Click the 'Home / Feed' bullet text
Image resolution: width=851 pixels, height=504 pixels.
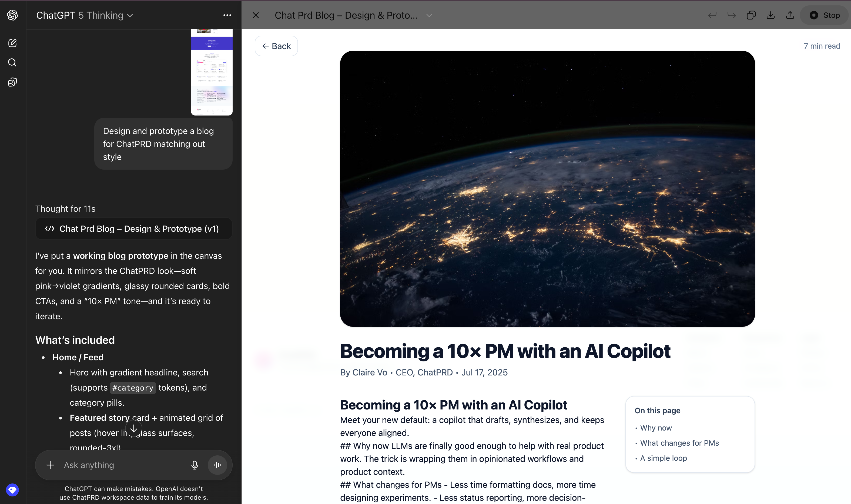(x=78, y=357)
